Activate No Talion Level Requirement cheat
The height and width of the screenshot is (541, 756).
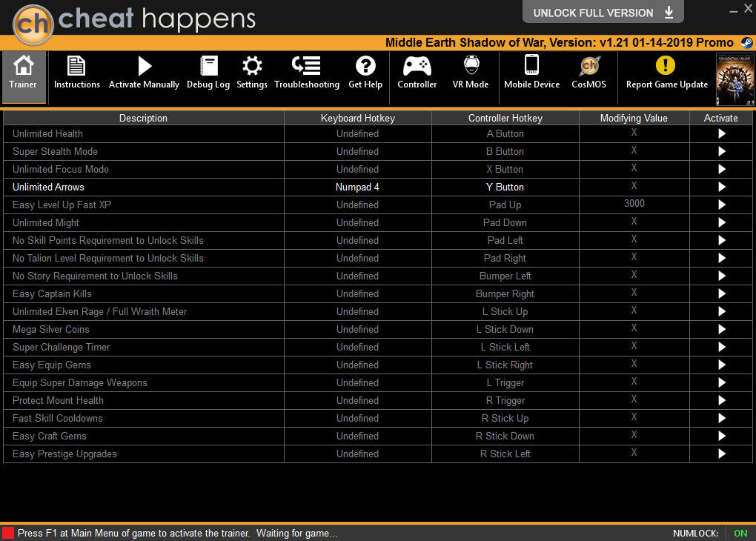click(721, 258)
